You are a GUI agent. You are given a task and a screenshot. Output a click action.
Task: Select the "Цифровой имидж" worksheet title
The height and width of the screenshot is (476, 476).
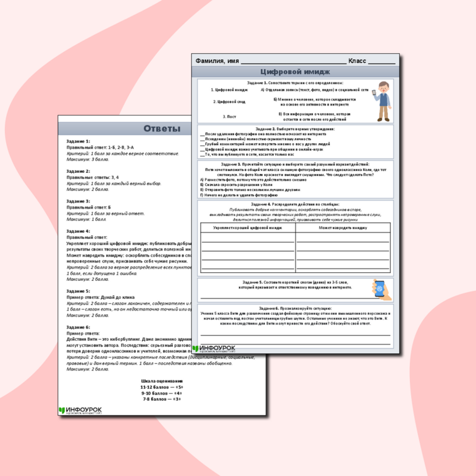(x=295, y=72)
